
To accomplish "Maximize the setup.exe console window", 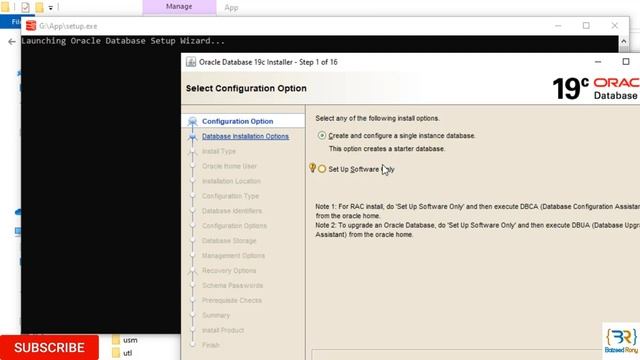I will point(586,26).
